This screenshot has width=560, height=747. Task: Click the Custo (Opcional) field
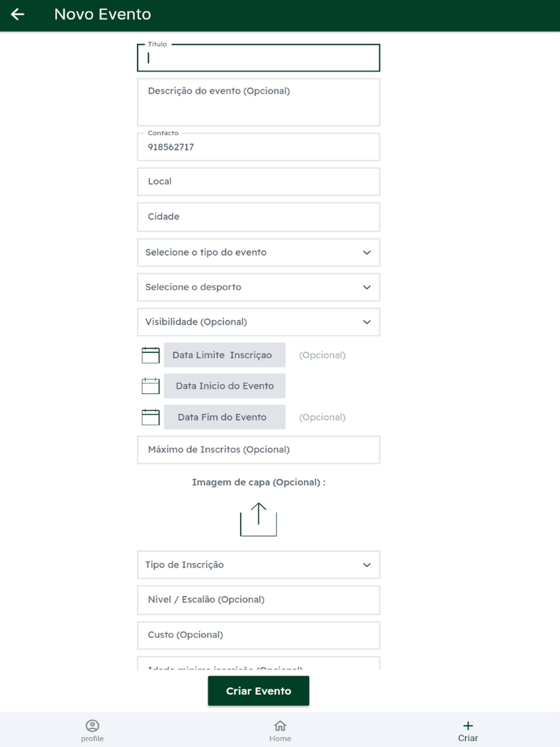point(259,635)
